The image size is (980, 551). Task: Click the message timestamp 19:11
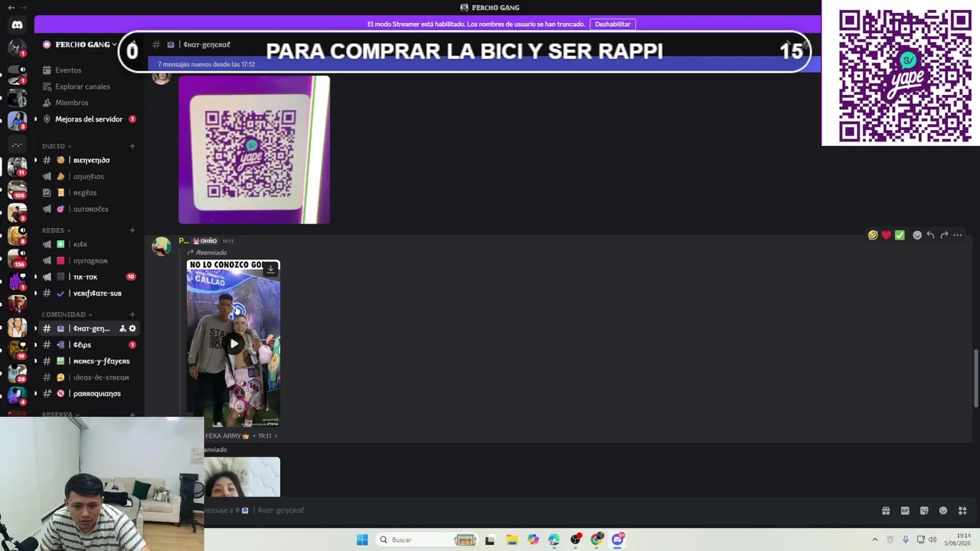pos(227,242)
